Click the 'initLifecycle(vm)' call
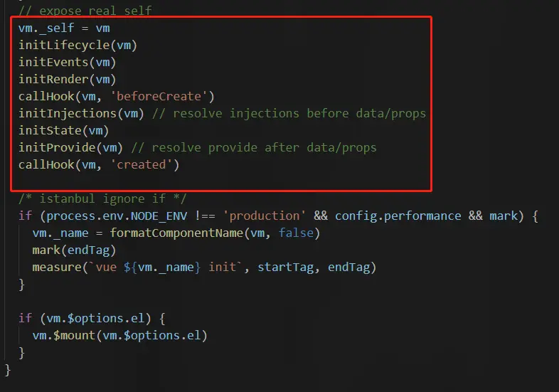The height and width of the screenshot is (392, 559). [78, 45]
